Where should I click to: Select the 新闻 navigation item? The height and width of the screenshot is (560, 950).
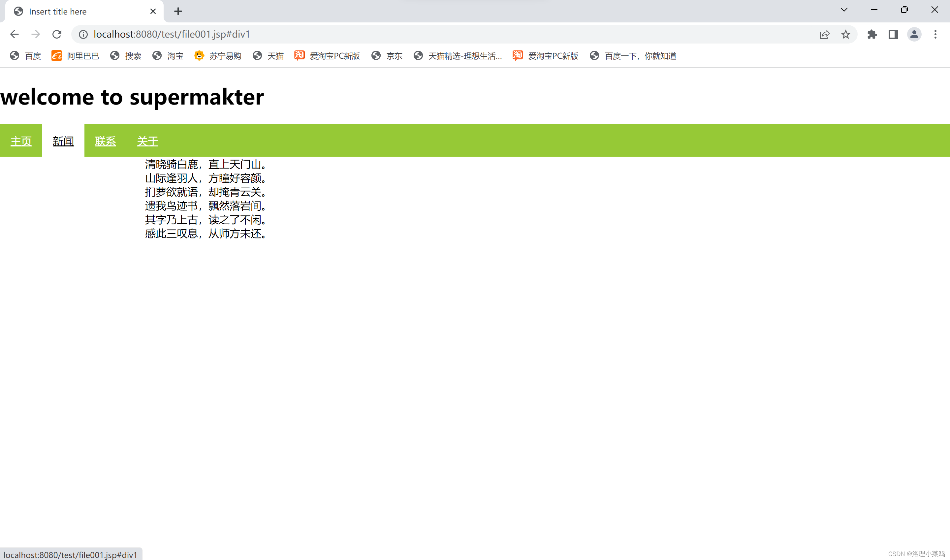click(63, 141)
